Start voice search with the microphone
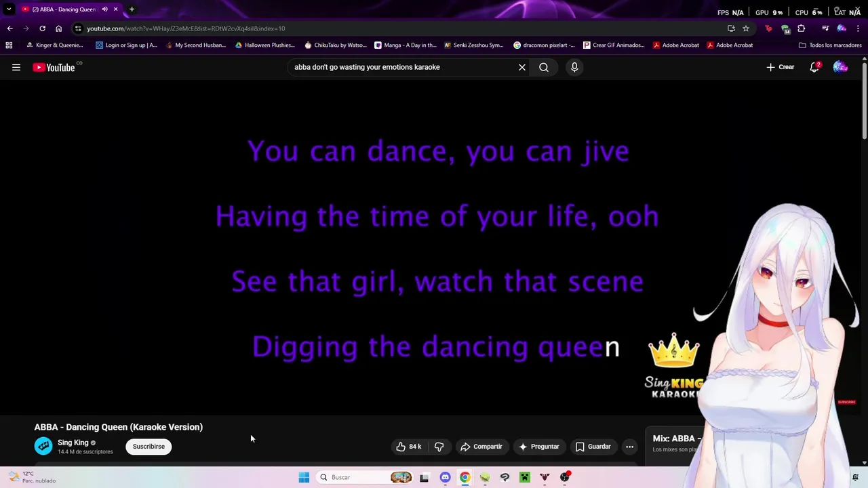 click(574, 67)
